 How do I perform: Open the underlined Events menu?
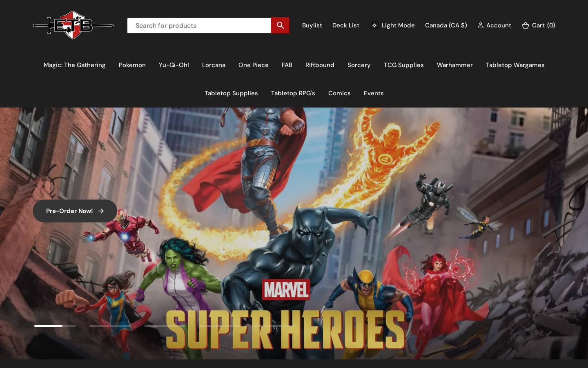[x=374, y=93]
